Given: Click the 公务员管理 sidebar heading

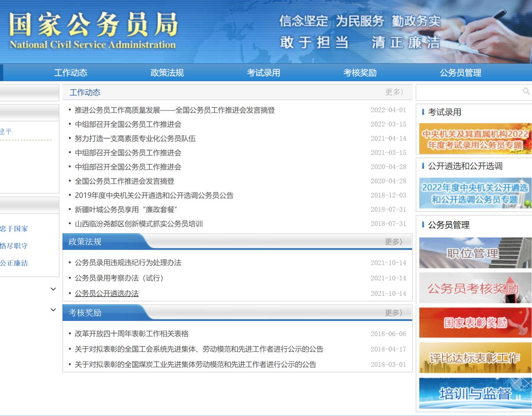Looking at the screenshot, I should pos(449,225).
